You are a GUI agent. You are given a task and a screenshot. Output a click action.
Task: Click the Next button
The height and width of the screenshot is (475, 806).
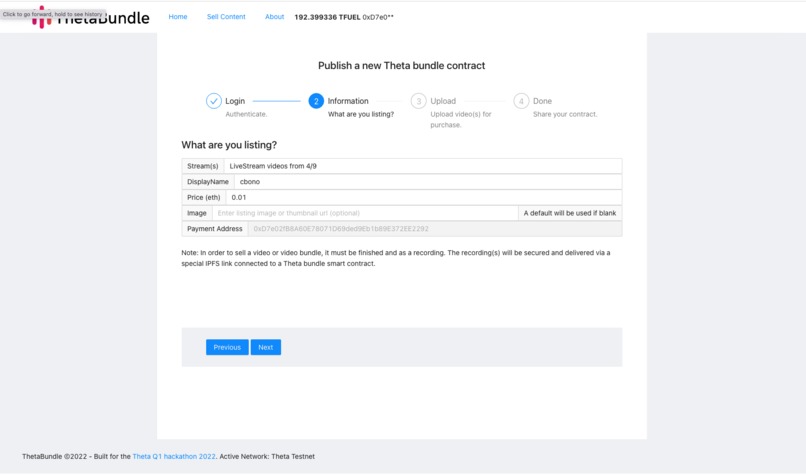tap(266, 347)
